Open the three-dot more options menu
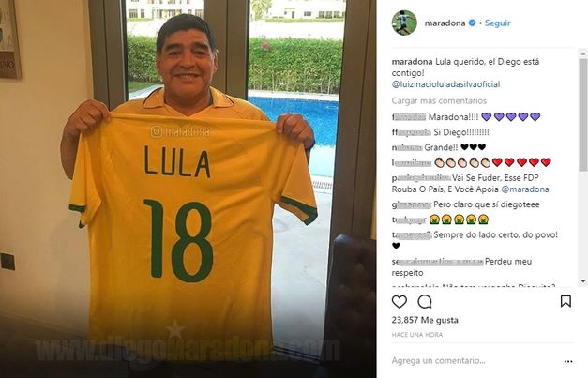 point(568,361)
